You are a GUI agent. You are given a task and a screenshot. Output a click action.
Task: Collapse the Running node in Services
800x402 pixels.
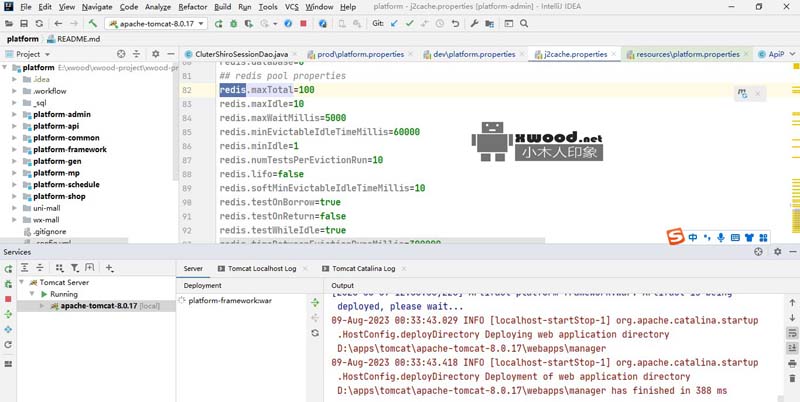(x=32, y=294)
